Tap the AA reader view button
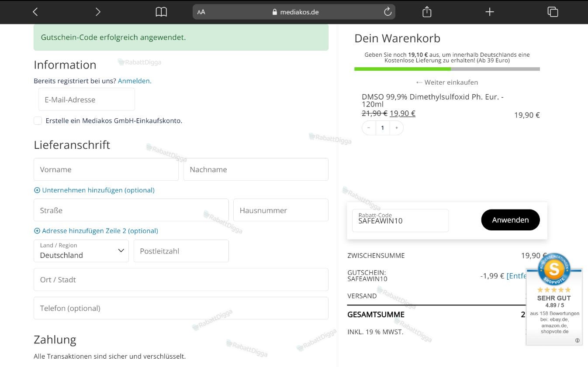The height and width of the screenshot is (367, 588). click(x=201, y=12)
